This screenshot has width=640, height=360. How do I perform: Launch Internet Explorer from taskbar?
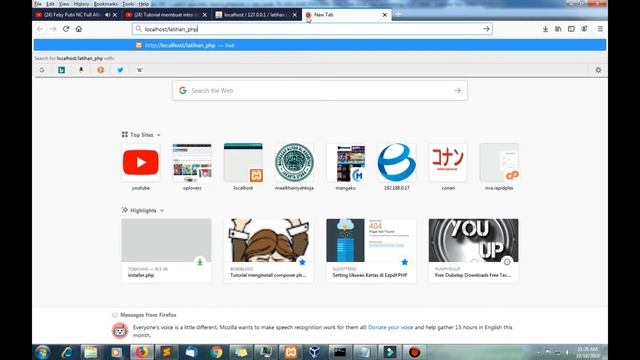(67, 352)
